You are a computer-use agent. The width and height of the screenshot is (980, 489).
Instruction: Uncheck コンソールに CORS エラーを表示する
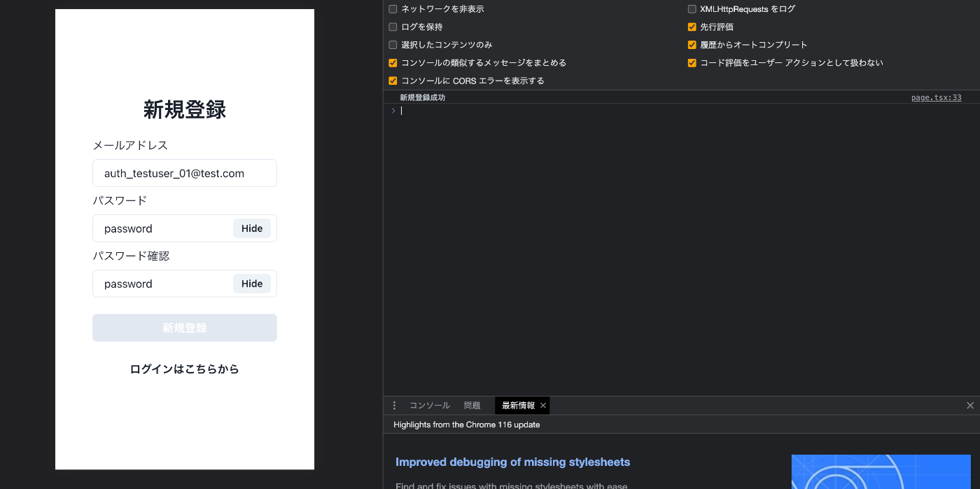click(x=393, y=81)
